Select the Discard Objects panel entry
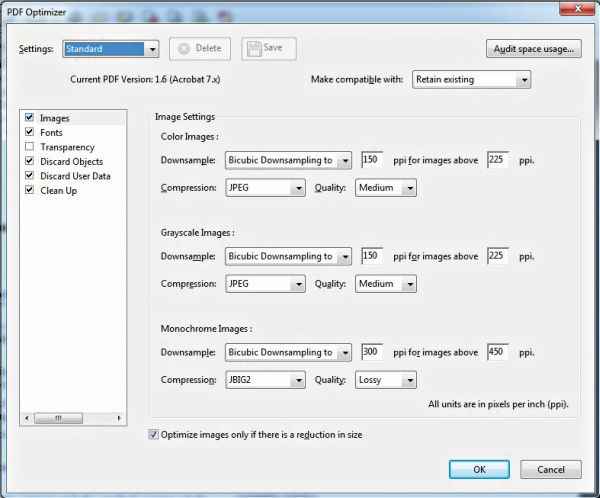 point(72,162)
